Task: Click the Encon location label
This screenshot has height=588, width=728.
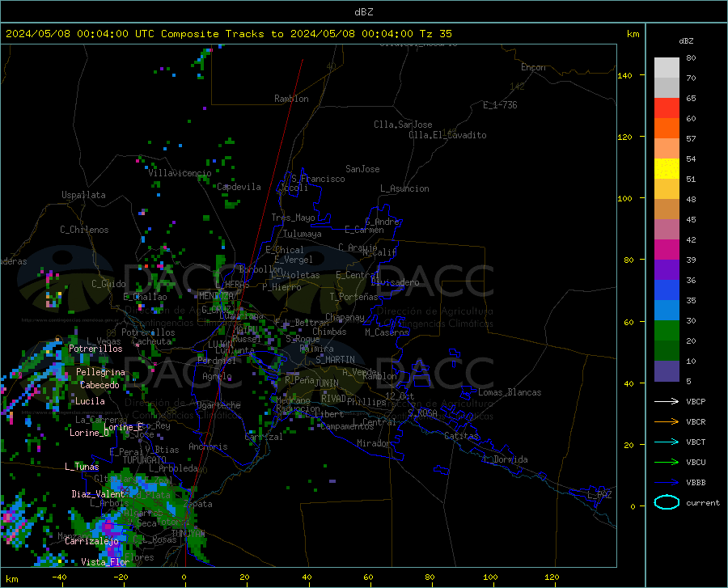Action: [533, 67]
